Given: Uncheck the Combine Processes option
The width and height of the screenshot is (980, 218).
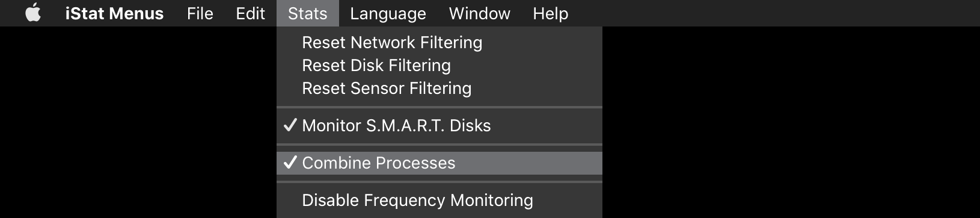Looking at the screenshot, I should point(439,163).
